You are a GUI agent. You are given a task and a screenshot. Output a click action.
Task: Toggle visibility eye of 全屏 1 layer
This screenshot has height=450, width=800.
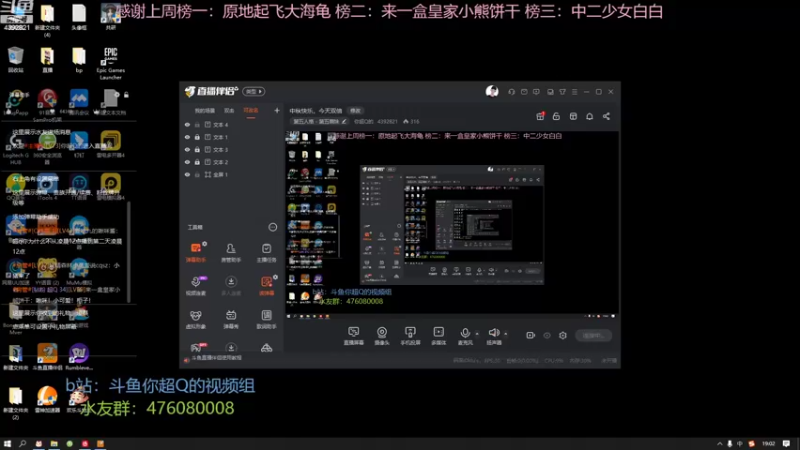tap(187, 174)
